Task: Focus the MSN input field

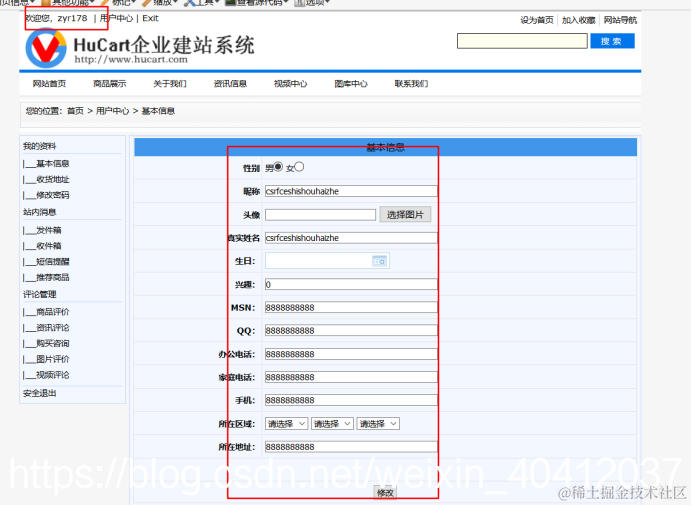Action: (x=351, y=308)
